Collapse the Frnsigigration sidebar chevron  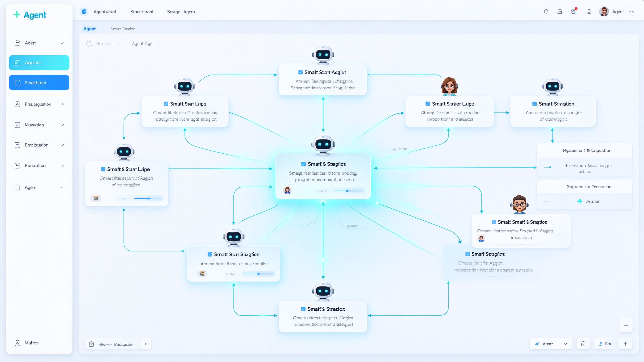click(x=62, y=104)
